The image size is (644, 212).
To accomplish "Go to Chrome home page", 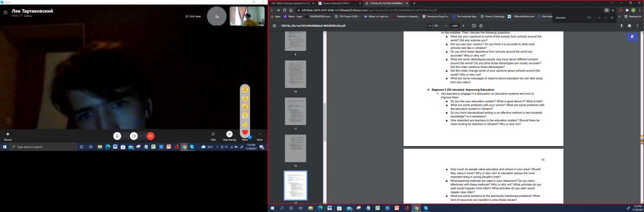I will [x=291, y=10].
